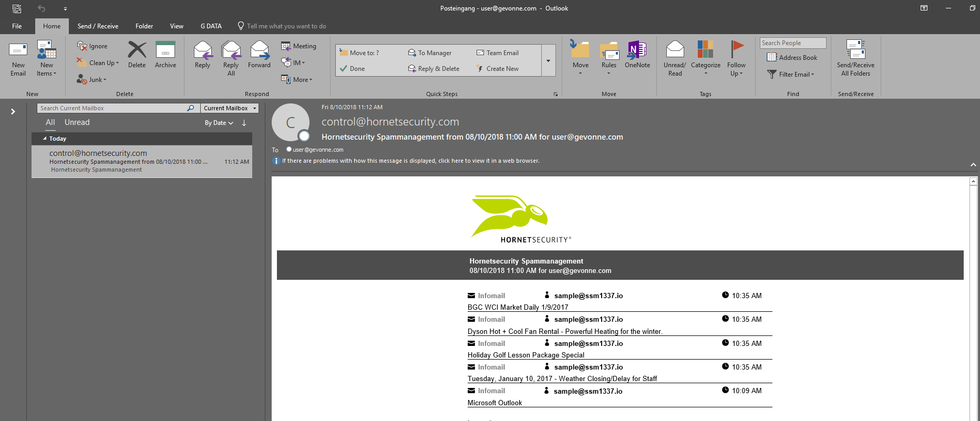
Task: Collapse the Today group in message list
Action: pyautogui.click(x=45, y=139)
